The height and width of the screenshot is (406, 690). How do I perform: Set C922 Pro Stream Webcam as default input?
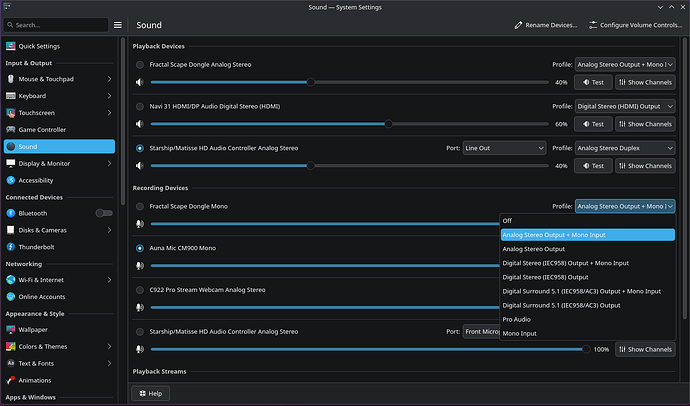[139, 290]
